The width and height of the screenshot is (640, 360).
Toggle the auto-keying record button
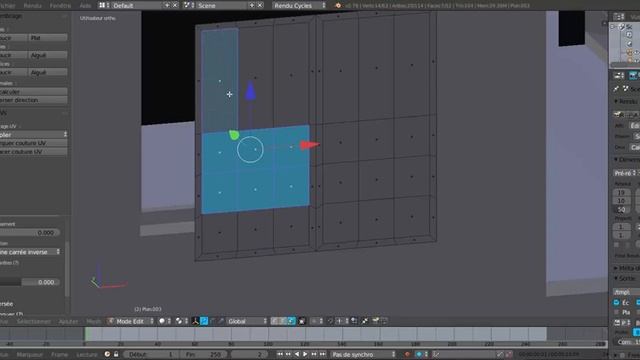(407, 354)
